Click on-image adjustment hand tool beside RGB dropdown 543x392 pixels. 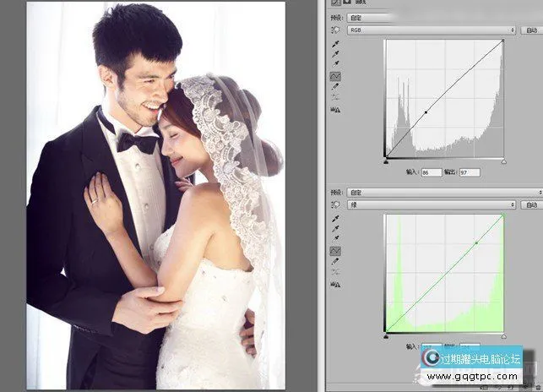point(335,30)
